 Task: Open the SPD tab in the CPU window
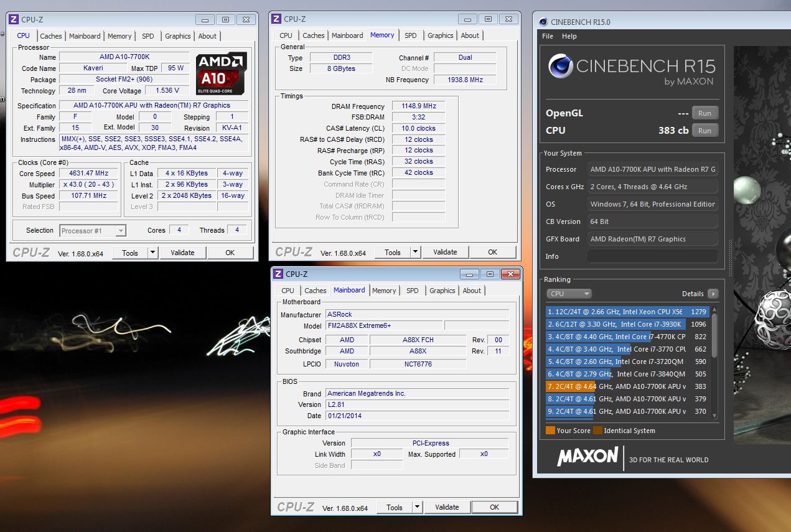pyautogui.click(x=147, y=36)
